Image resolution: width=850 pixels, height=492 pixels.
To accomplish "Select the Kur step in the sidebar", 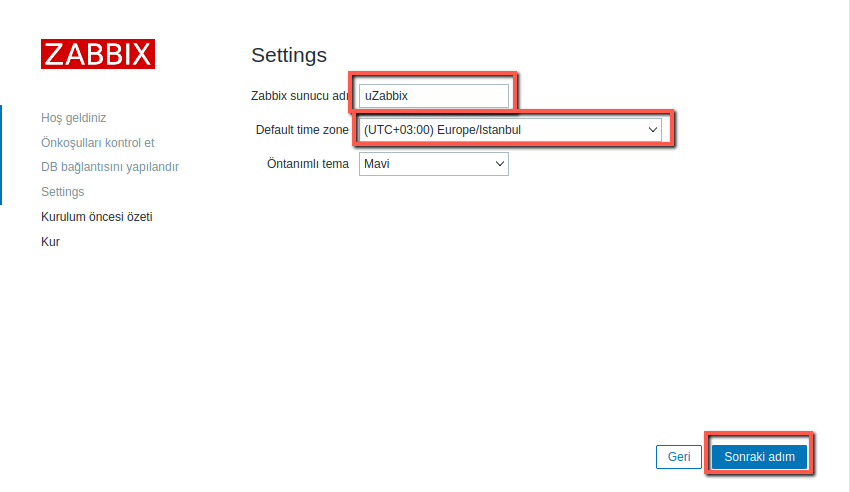I will (50, 241).
